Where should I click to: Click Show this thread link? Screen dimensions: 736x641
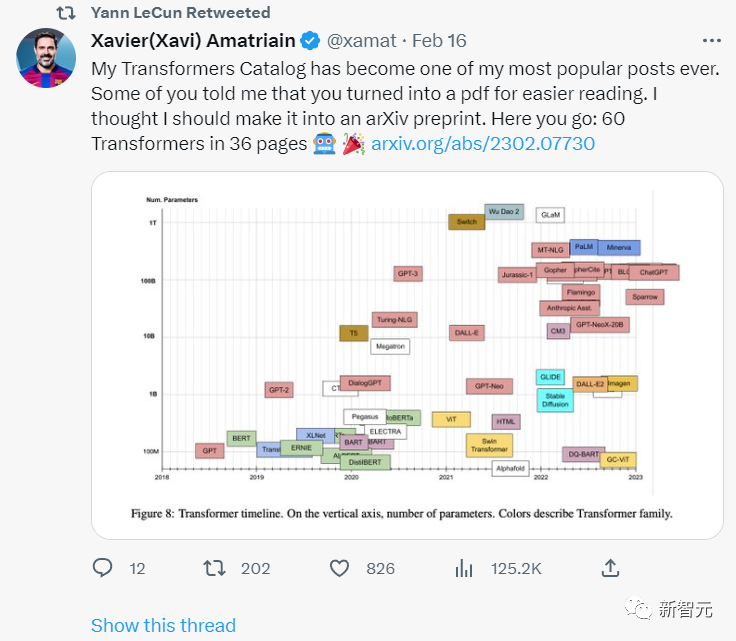pos(163,626)
